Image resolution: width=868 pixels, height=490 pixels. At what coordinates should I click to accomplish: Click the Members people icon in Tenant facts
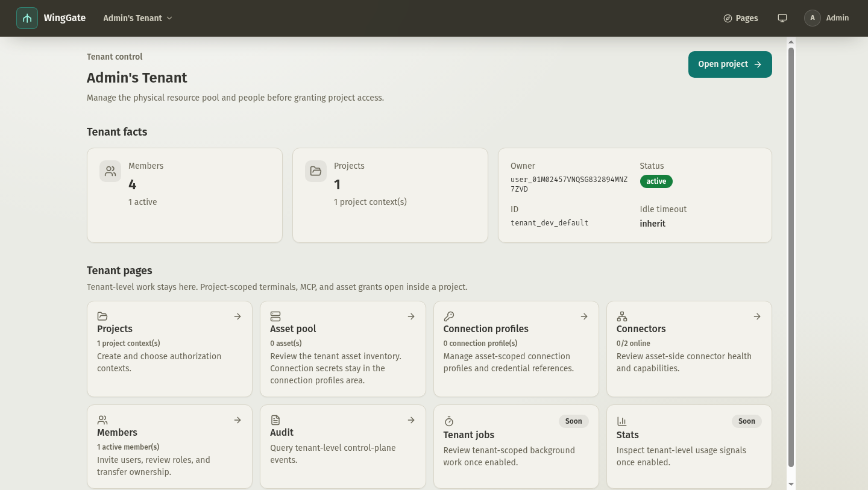(110, 171)
